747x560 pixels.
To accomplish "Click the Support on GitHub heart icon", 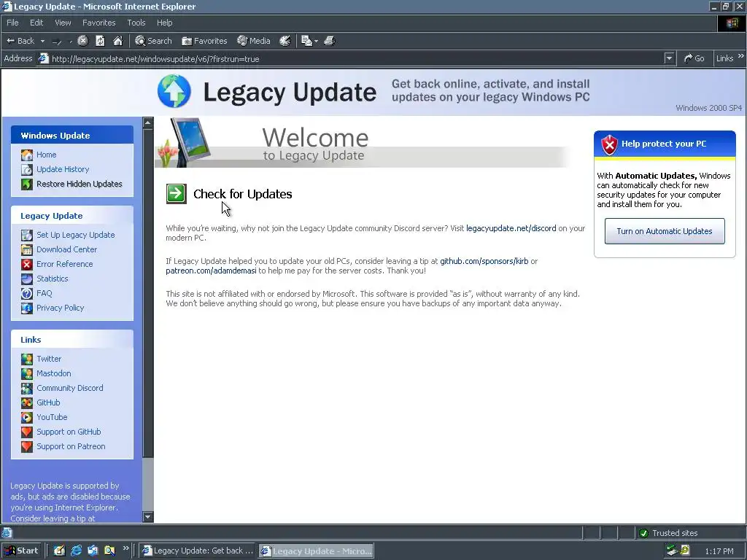I will [27, 432].
